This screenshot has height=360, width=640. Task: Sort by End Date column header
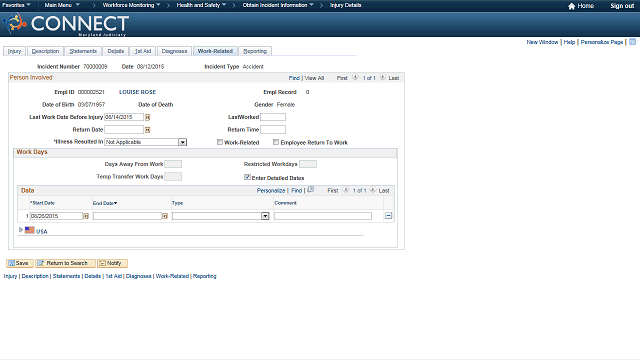104,203
